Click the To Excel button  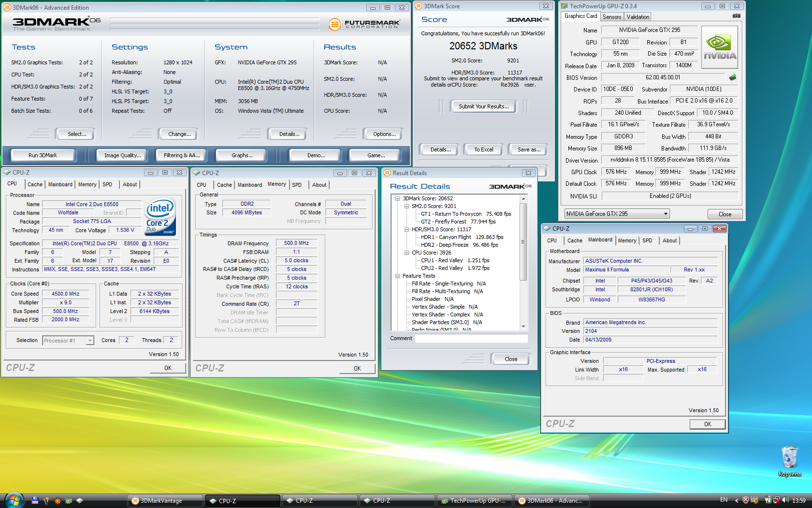(483, 149)
